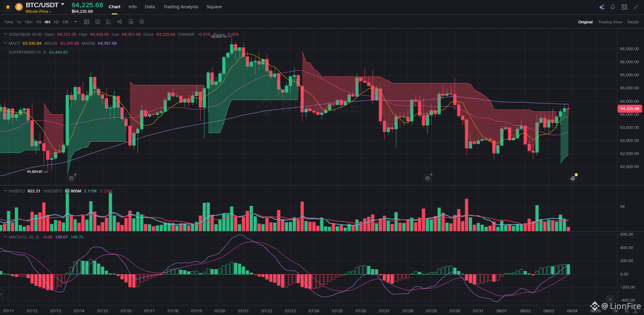Select the Time line-chart interval
Image resolution: width=644 pixels, height=315 pixels.
click(9, 22)
